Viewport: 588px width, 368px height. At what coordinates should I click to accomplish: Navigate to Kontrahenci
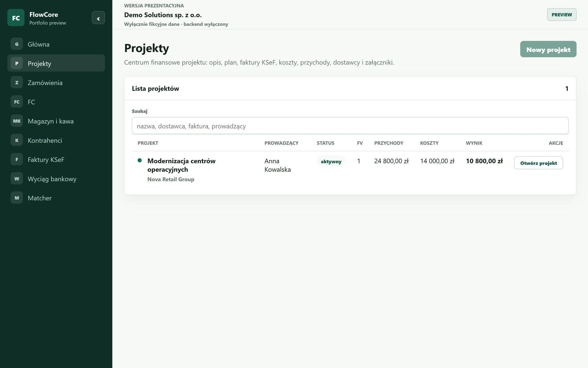point(56,140)
